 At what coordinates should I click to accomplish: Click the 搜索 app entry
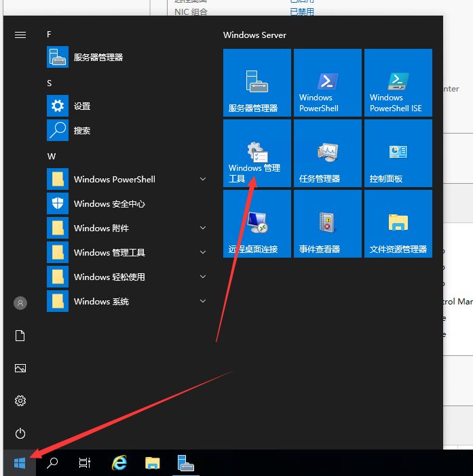[x=82, y=130]
